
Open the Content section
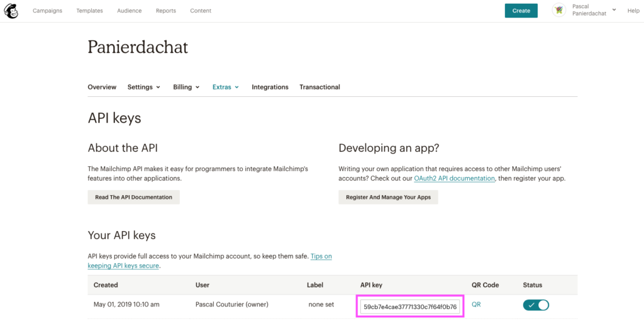(x=201, y=11)
